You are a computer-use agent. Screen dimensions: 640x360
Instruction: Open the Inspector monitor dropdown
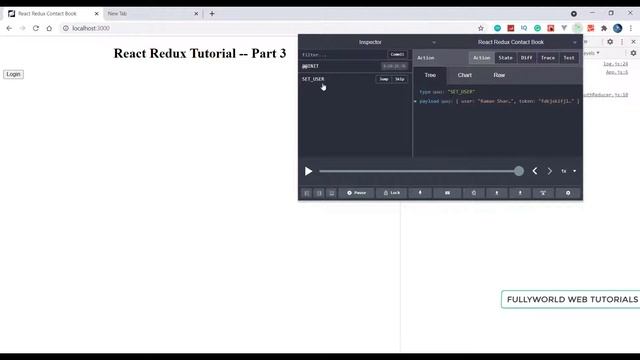(369, 42)
